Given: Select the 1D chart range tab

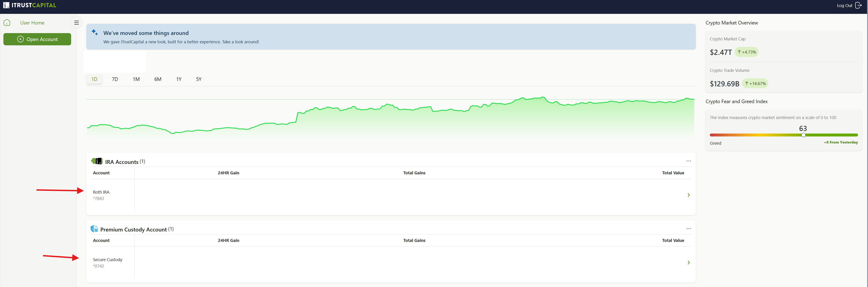Looking at the screenshot, I should [94, 79].
